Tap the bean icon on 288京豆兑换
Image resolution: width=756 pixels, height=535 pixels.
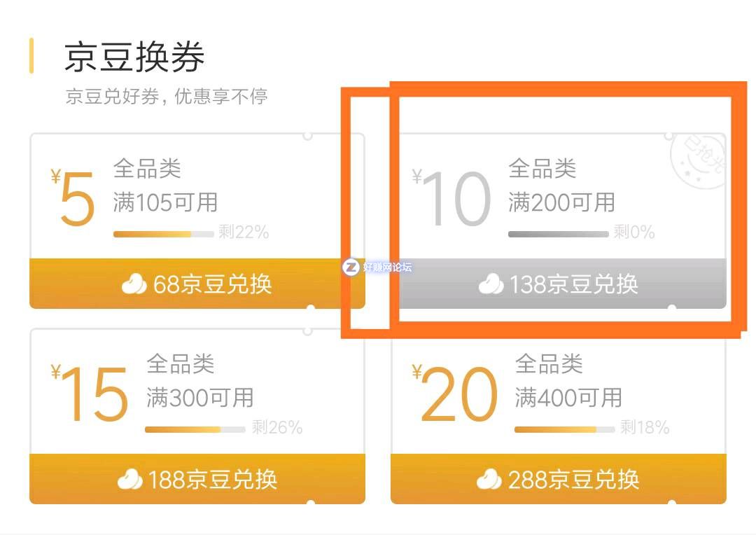click(x=489, y=480)
